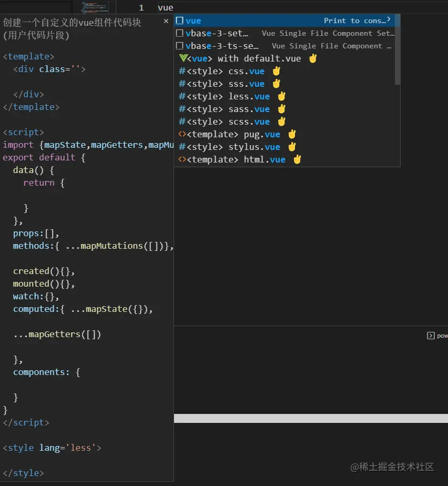Click '<template>' opening tag in preview
This screenshot has height=486, width=448.
pos(28,56)
